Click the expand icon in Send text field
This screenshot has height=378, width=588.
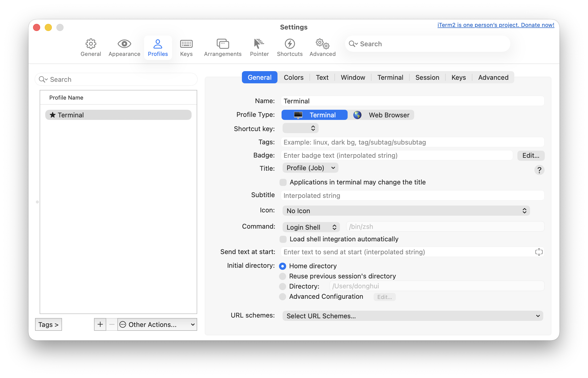[539, 252]
